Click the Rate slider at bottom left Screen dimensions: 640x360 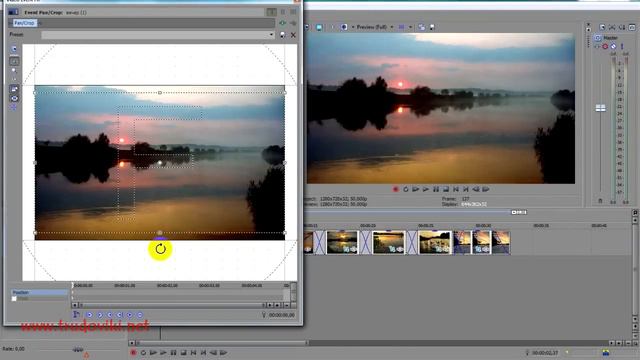click(x=78, y=349)
